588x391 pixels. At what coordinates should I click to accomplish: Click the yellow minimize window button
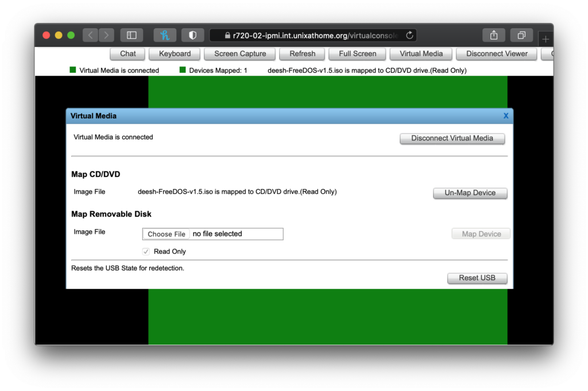click(x=59, y=35)
